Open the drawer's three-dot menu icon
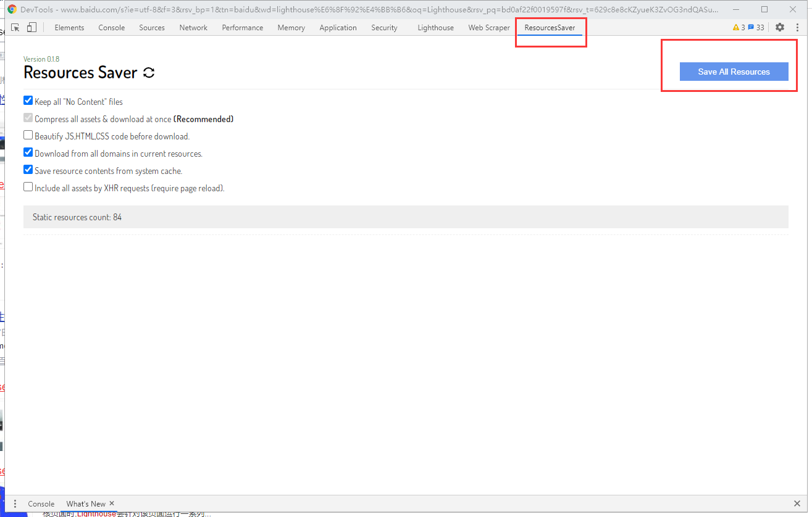Screen dimensions: 812x517 click(x=15, y=503)
